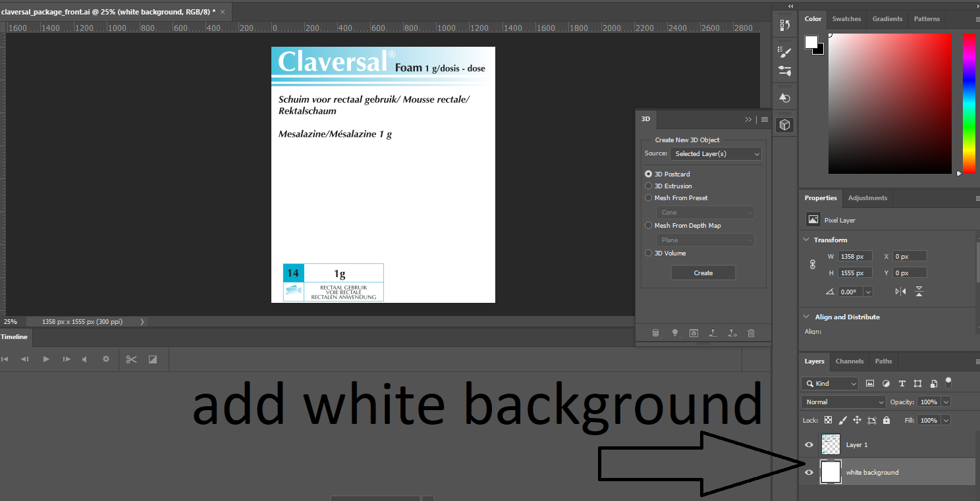This screenshot has width=980, height=501.
Task: Open the Normal blend mode dropdown
Action: [844, 402]
